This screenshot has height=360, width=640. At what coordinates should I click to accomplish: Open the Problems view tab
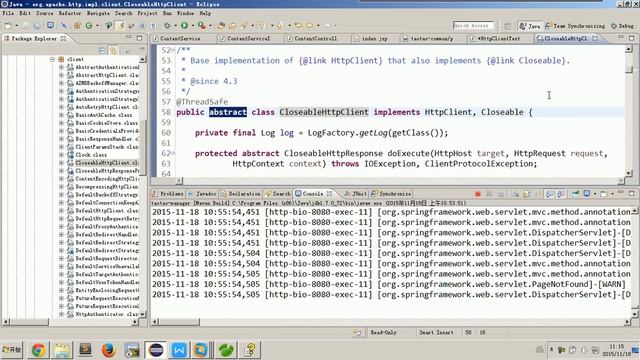coord(168,194)
